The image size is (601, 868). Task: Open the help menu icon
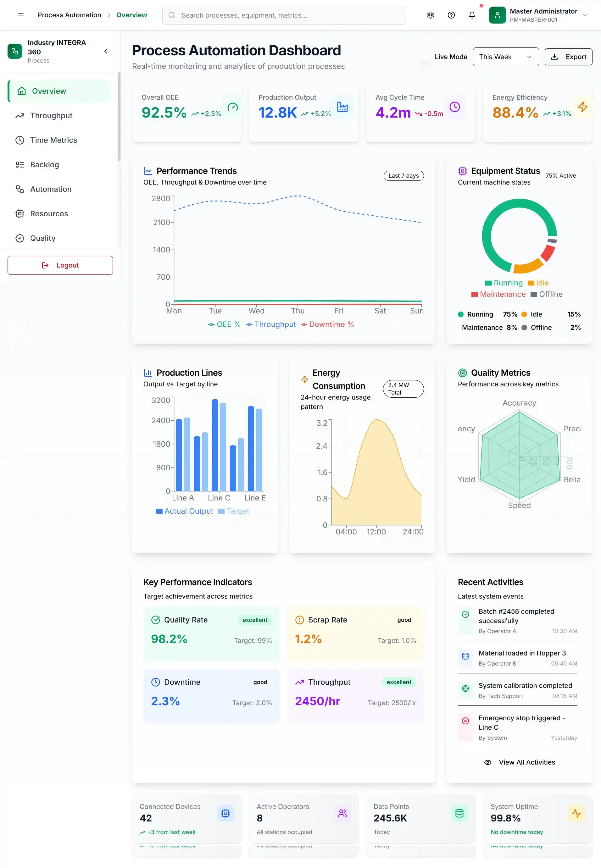451,15
